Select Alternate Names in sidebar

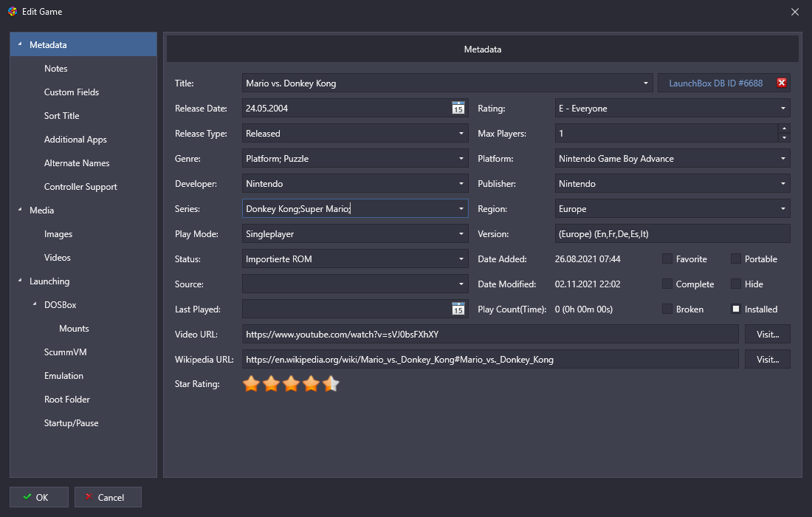click(x=77, y=163)
